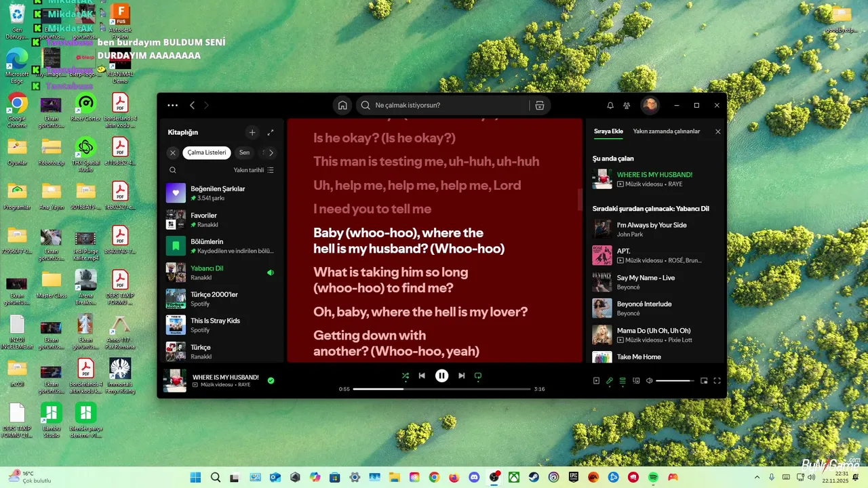This screenshot has width=868, height=488.
Task: Open the Yabancı Dil playlist
Action: tap(222, 272)
